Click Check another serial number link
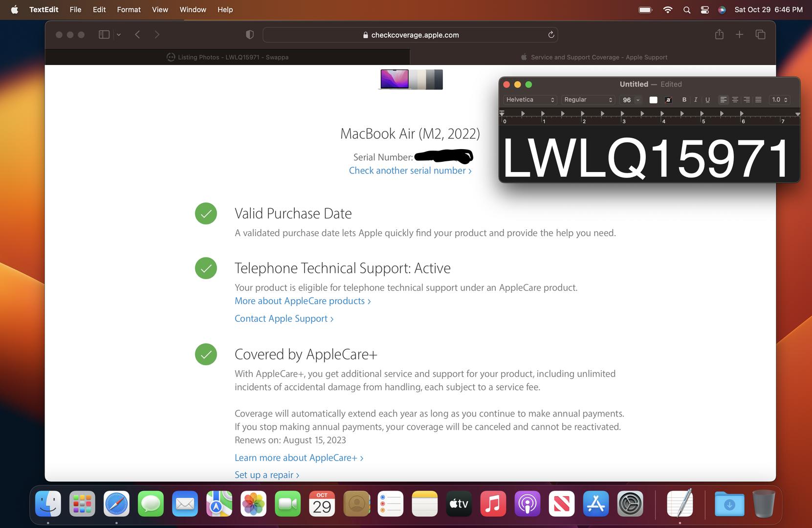 [410, 171]
